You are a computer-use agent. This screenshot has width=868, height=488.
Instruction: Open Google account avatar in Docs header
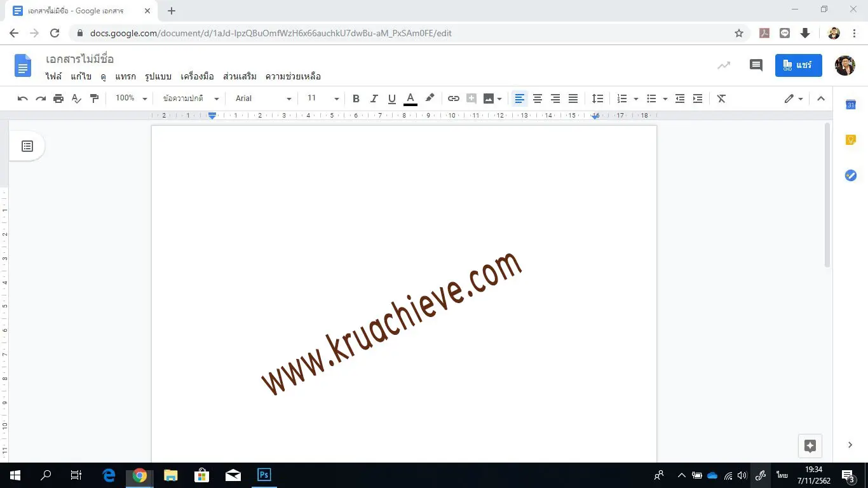pos(845,65)
